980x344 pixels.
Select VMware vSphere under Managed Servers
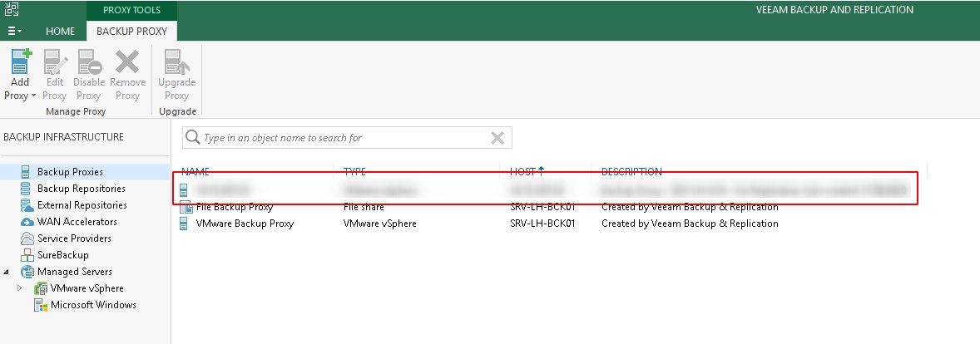pos(87,288)
